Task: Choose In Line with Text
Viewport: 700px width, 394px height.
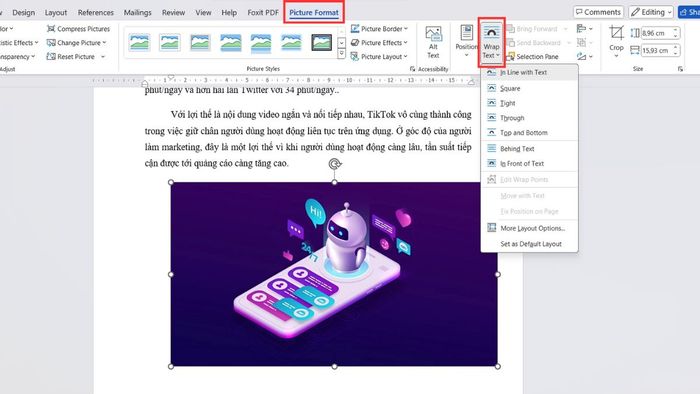Action: pos(529,72)
